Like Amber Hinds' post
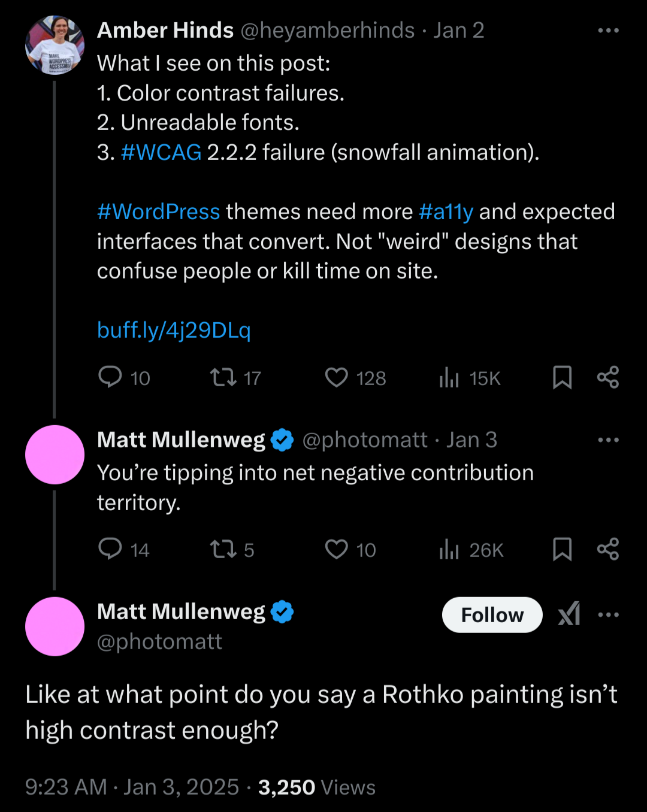Screen dimensions: 647x812 pyautogui.click(x=336, y=377)
